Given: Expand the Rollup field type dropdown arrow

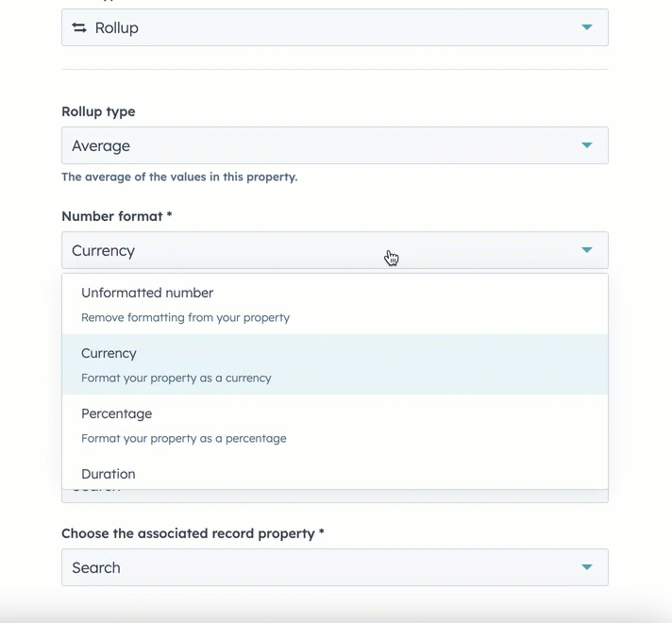Looking at the screenshot, I should (x=587, y=27).
